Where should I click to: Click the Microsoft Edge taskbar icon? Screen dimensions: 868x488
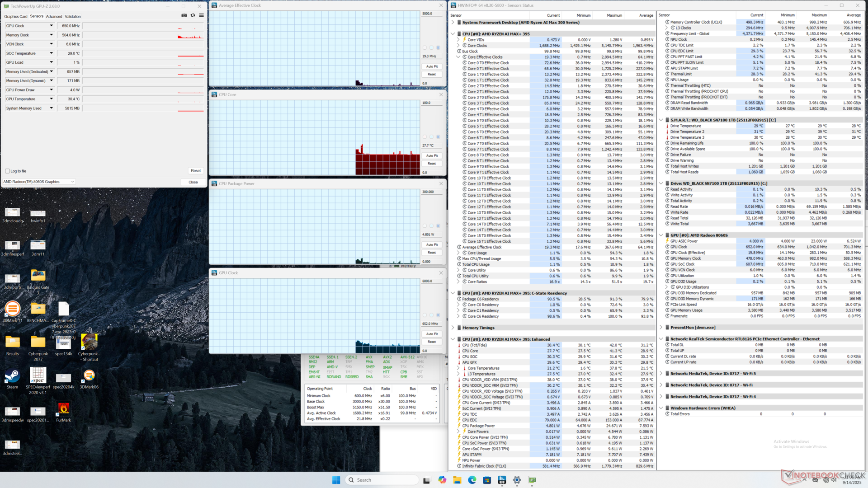[472, 480]
